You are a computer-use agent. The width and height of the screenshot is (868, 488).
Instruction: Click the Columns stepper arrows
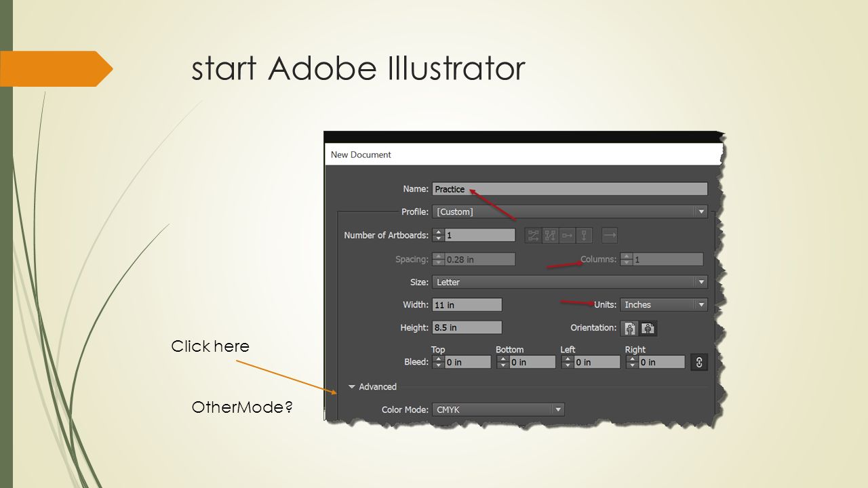tap(627, 259)
